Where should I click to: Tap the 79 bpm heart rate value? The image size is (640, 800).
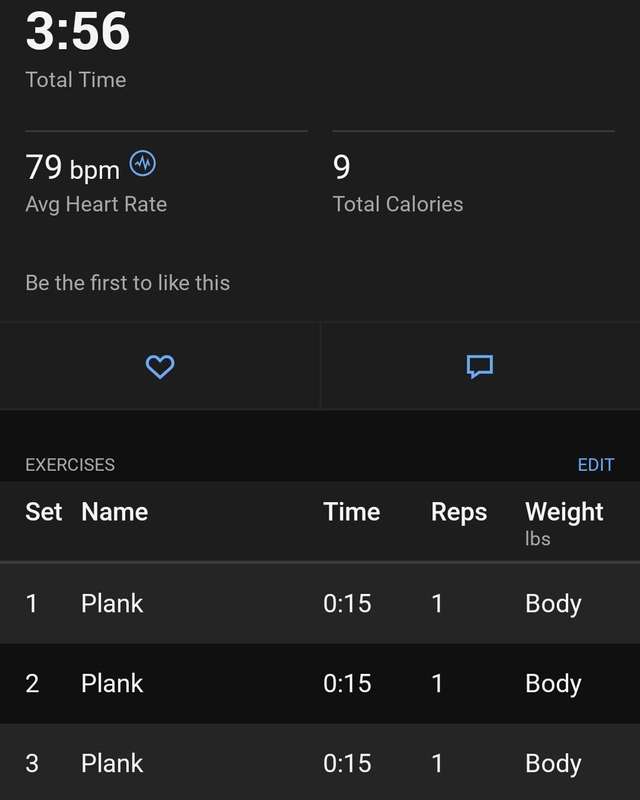(x=72, y=167)
